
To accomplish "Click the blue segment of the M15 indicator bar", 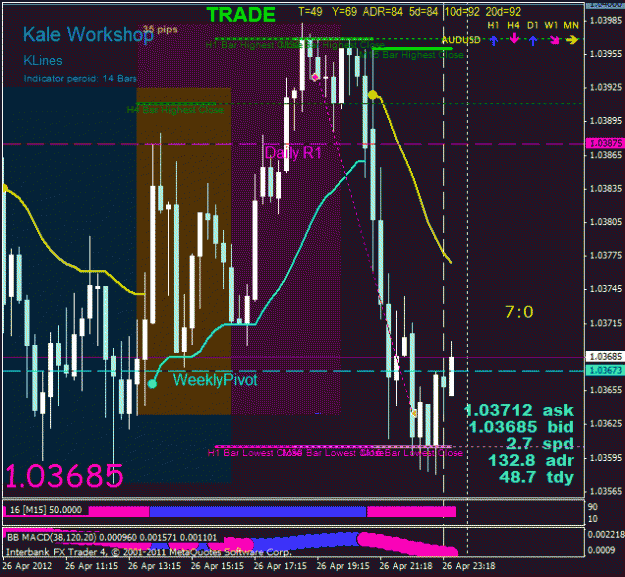I will point(257,511).
